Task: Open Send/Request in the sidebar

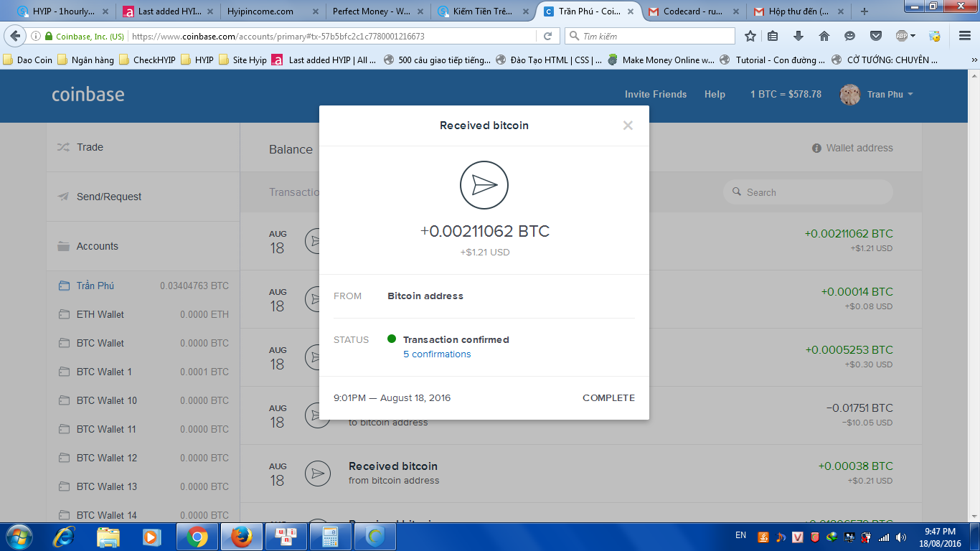Action: pos(143,197)
